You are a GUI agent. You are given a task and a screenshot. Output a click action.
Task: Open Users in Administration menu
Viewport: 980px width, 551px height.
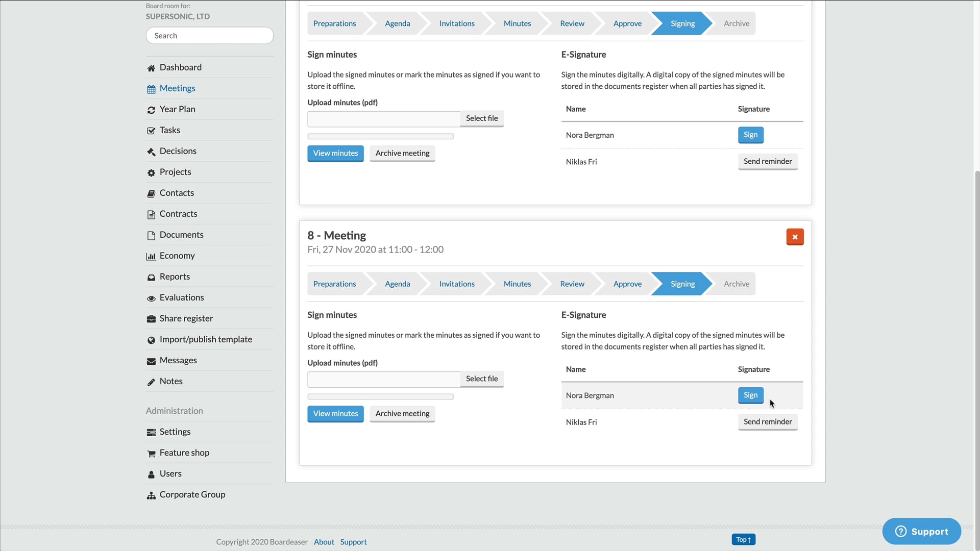tap(170, 473)
